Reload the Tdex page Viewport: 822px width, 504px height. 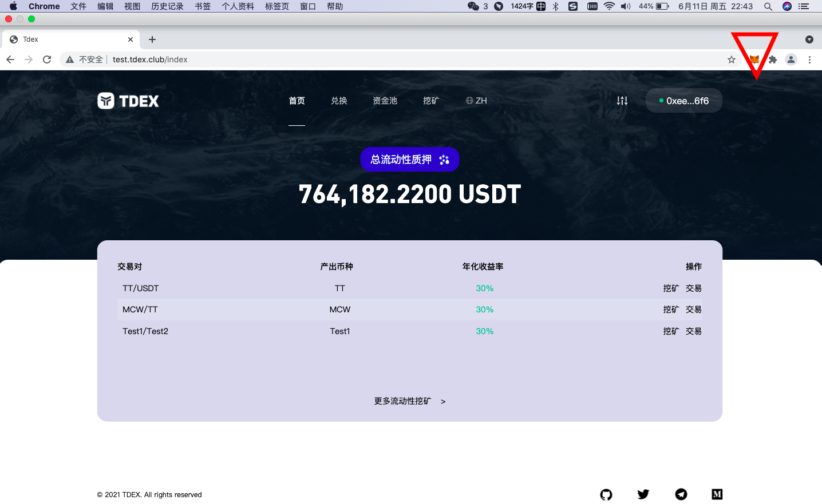[47, 59]
